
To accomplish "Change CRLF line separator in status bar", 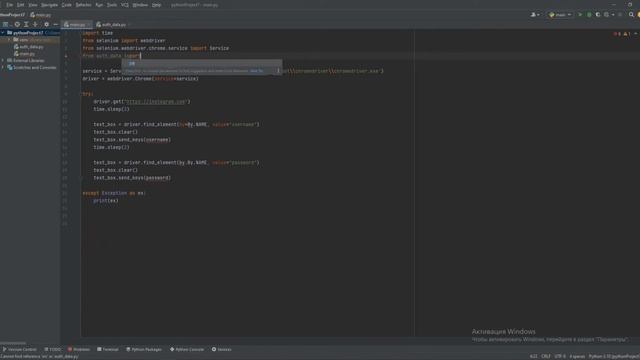I will click(x=546, y=356).
